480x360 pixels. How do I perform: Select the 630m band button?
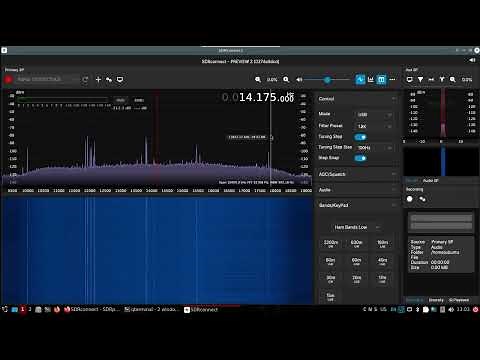tap(356, 244)
